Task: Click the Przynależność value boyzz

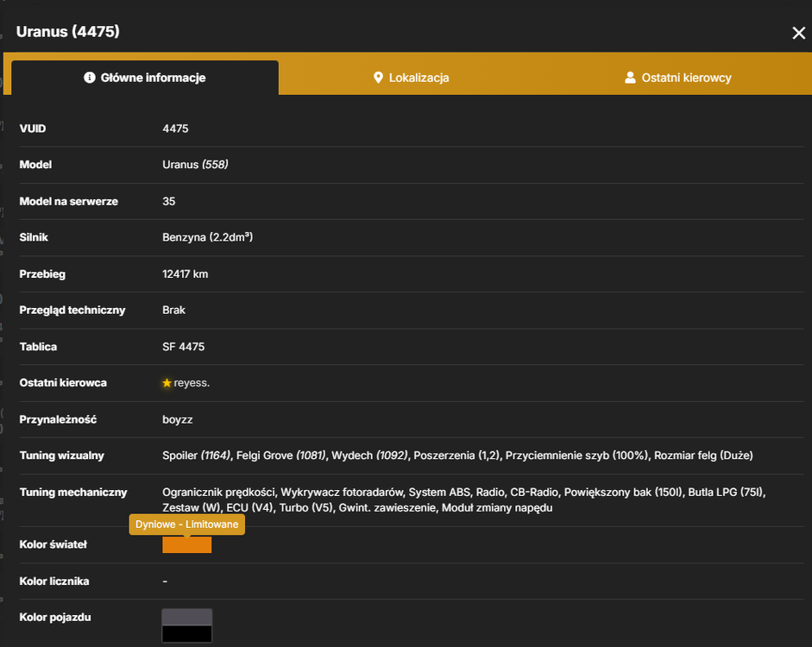Action: [x=178, y=420]
